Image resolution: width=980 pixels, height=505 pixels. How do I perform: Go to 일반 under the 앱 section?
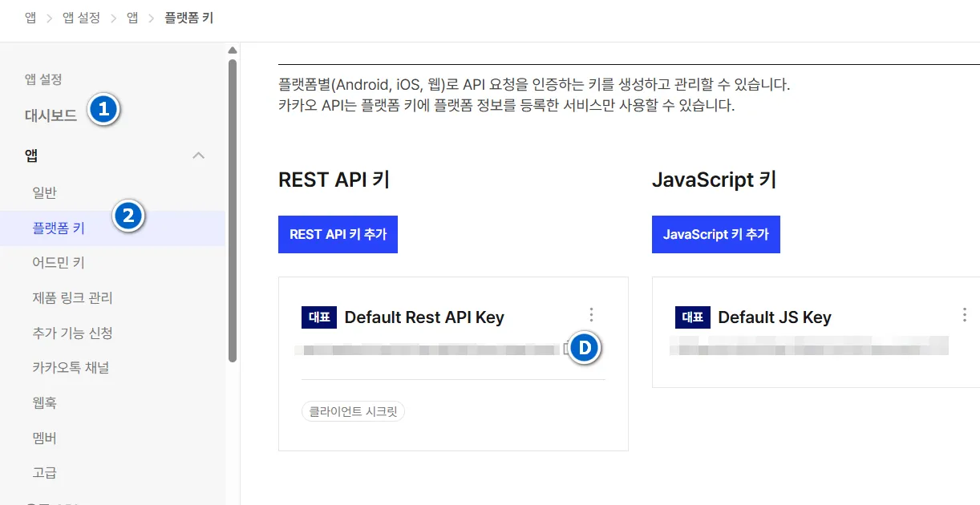click(x=44, y=193)
